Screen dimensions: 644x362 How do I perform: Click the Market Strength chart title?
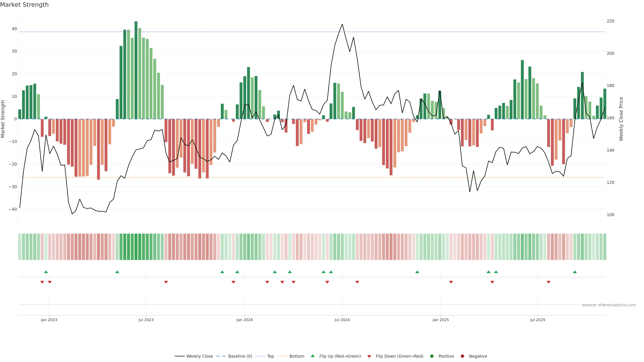24,5
